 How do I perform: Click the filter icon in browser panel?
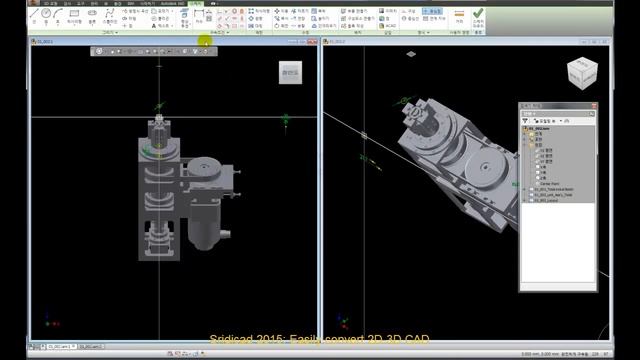pyautogui.click(x=525, y=121)
